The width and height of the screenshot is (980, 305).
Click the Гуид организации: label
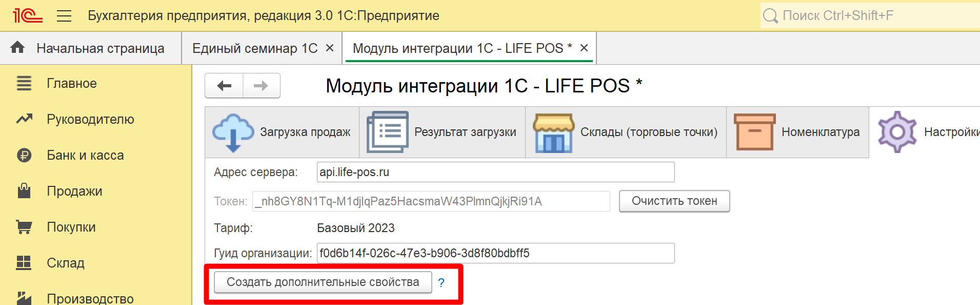[x=263, y=253]
